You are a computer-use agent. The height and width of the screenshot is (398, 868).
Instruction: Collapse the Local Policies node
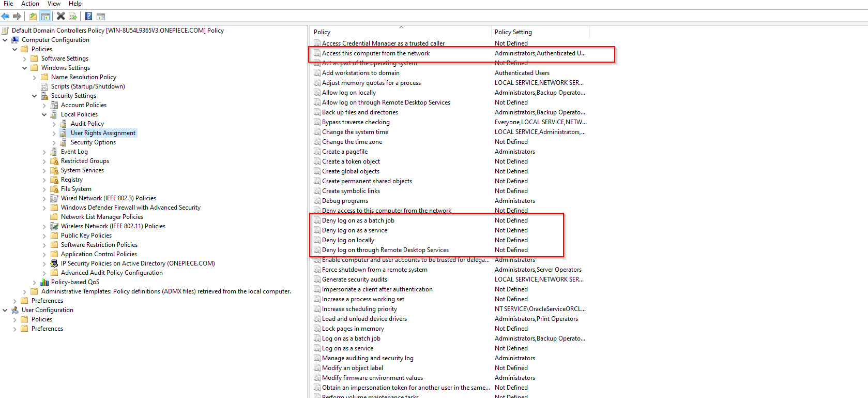[44, 114]
